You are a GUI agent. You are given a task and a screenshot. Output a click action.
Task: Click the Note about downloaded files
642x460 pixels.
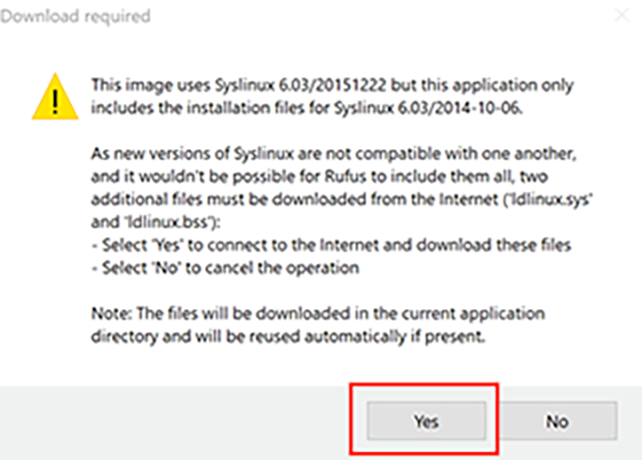point(318,325)
